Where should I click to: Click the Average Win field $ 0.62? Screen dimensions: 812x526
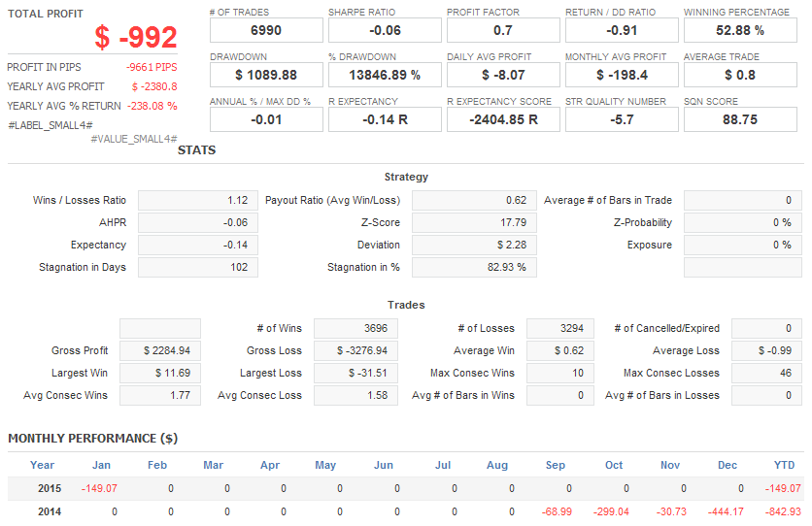(560, 350)
